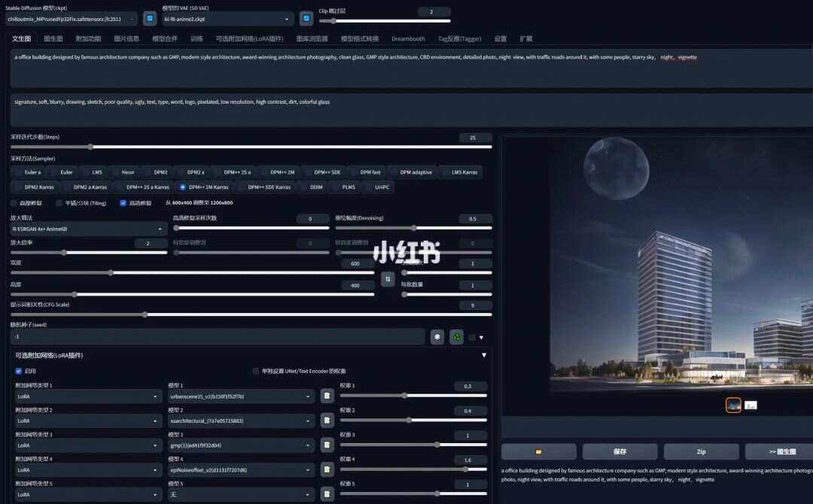This screenshot has height=504, width=813.
Task: Open the 模型 2 xsarchitectural dropdown
Action: tap(241, 421)
